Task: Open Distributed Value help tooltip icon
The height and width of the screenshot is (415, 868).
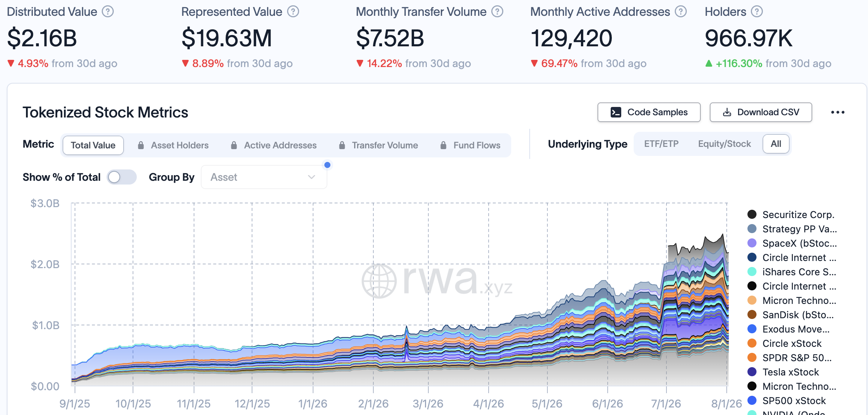Action: point(108,12)
